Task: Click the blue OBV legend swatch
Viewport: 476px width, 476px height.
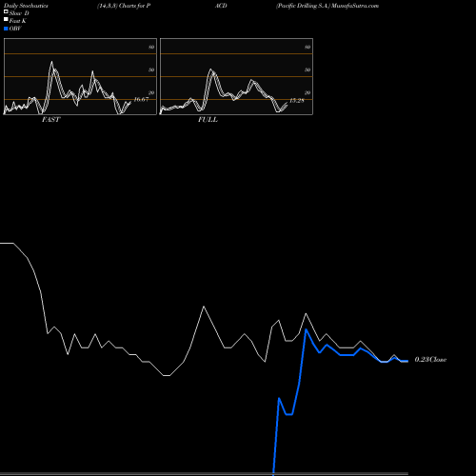Action: pyautogui.click(x=6, y=29)
